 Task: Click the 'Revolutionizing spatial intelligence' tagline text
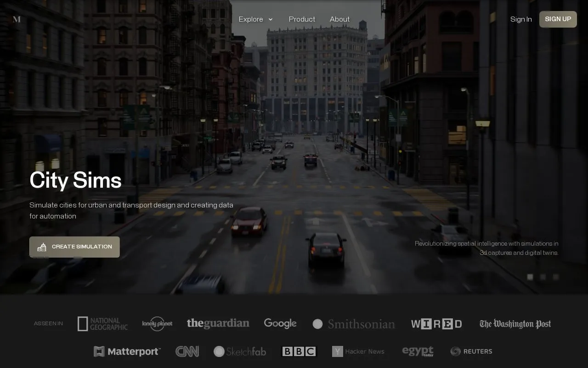click(486, 248)
